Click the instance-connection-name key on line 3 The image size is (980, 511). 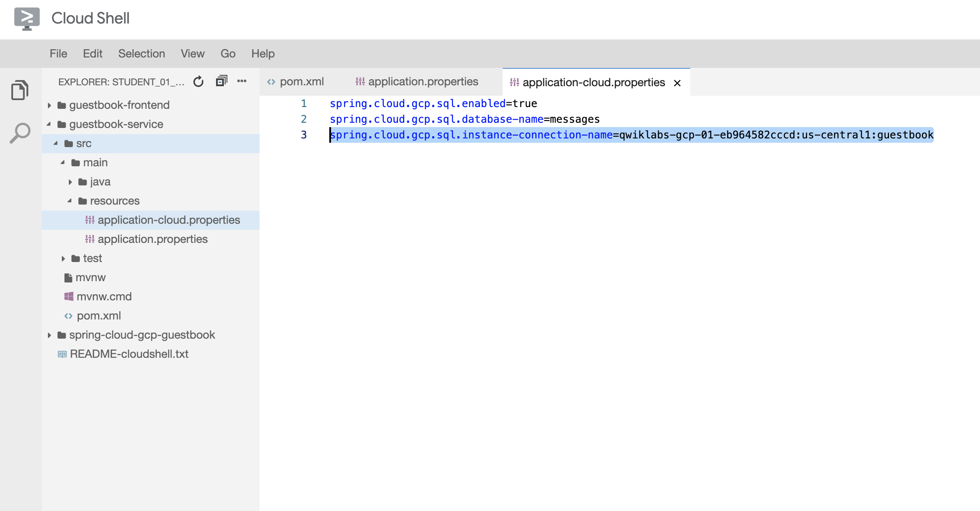(471, 135)
